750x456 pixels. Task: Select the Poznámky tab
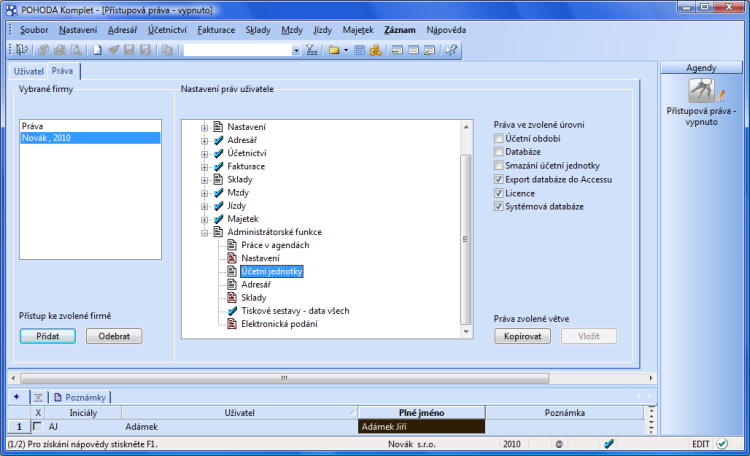80,397
